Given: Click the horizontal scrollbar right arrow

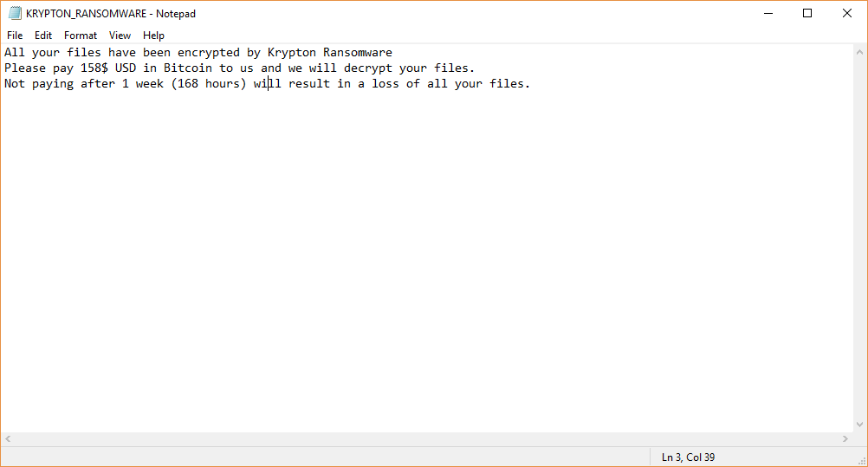Looking at the screenshot, I should click(x=845, y=438).
